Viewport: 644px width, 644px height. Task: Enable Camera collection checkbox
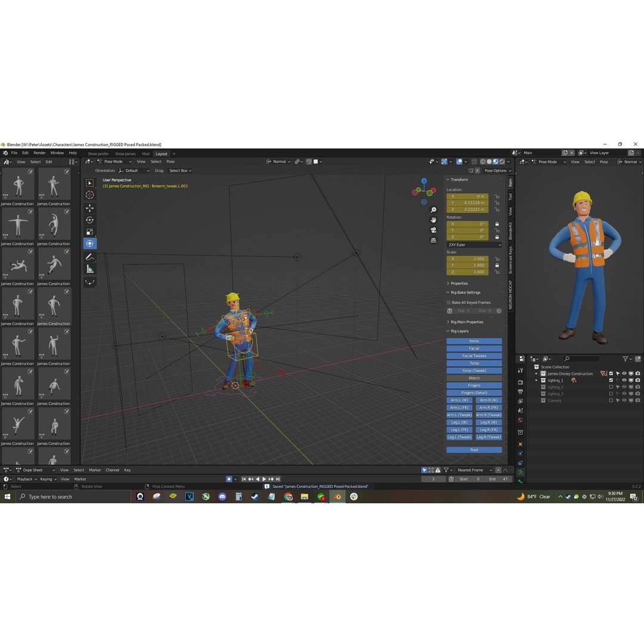pos(611,401)
